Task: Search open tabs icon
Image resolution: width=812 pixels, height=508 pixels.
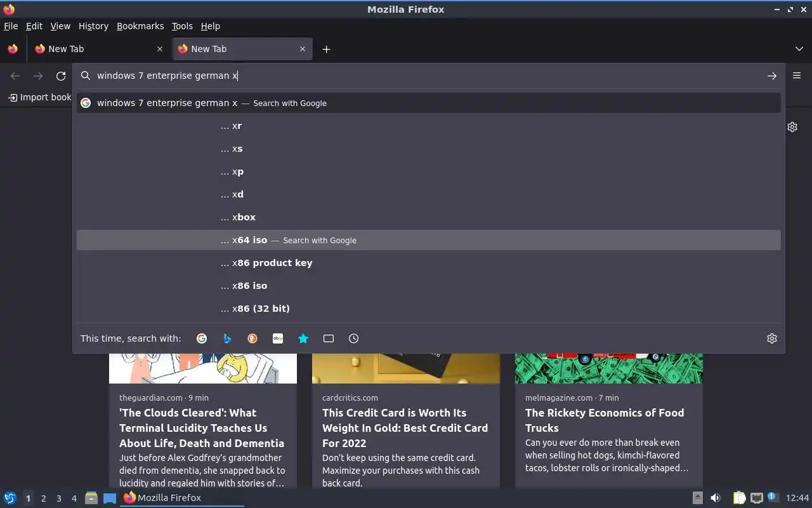Action: (329, 338)
